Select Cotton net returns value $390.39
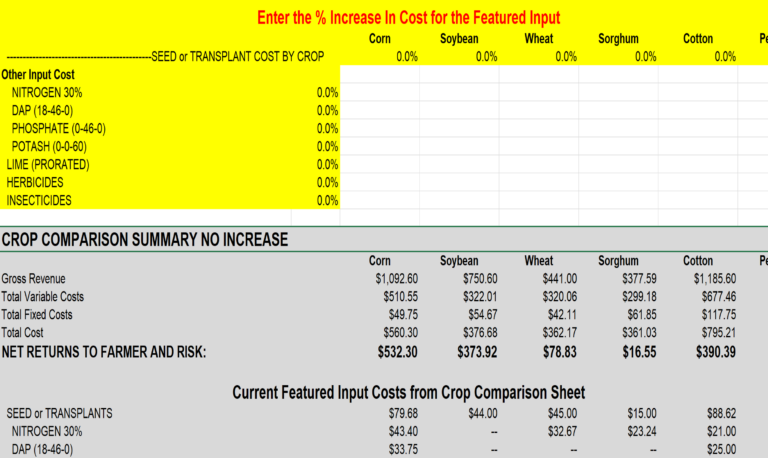Viewport: 768px width, 458px height. tap(710, 352)
